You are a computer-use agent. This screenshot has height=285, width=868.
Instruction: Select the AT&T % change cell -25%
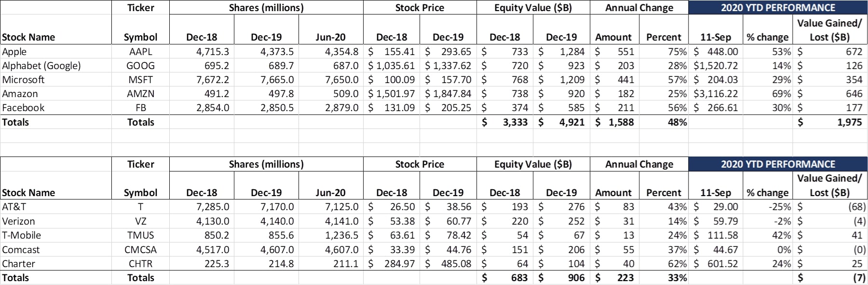pyautogui.click(x=779, y=207)
